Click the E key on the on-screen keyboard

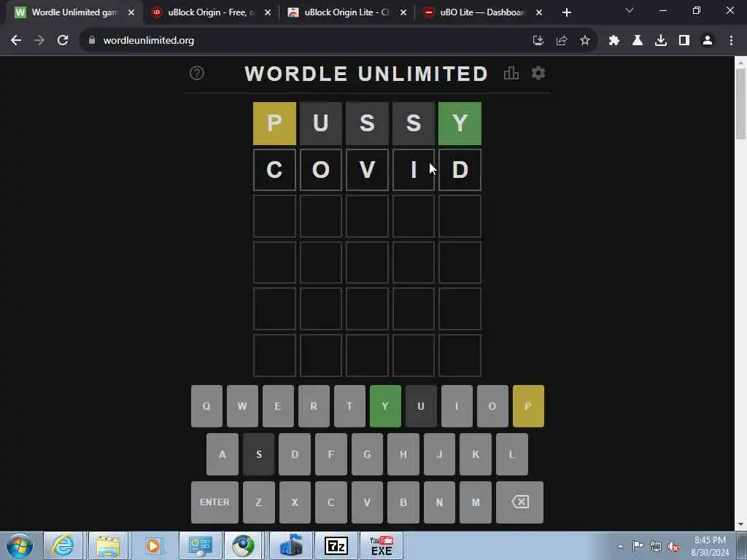click(x=278, y=406)
